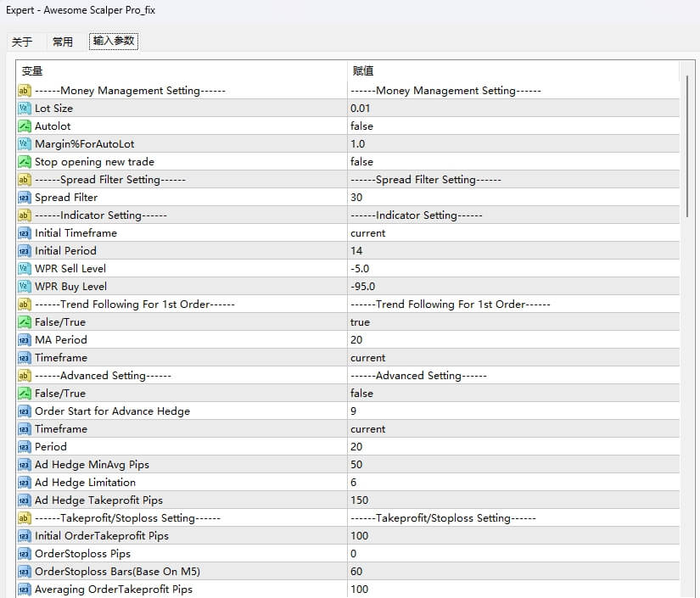The height and width of the screenshot is (598, 700).
Task: Click the Indicator Setting string icon
Action: pos(24,215)
